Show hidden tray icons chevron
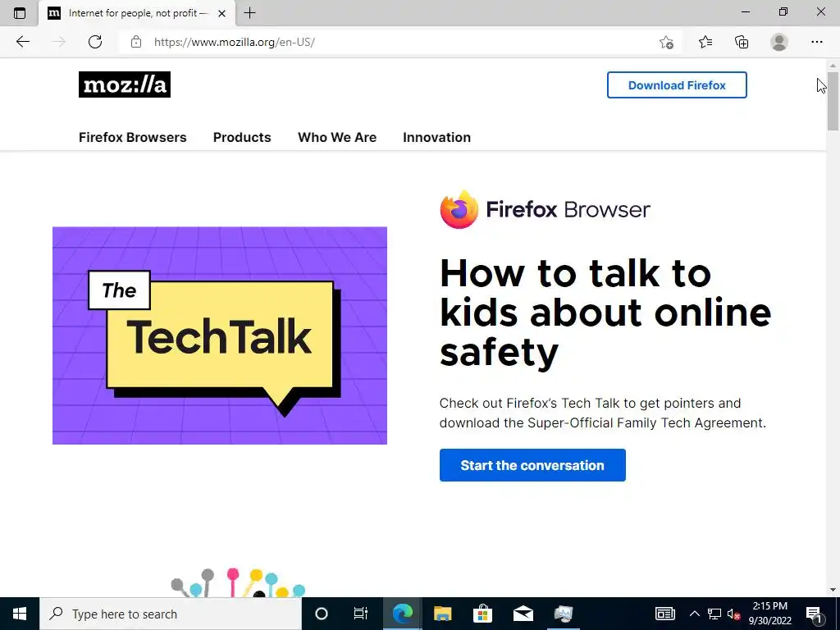This screenshot has height=630, width=840. (694, 614)
